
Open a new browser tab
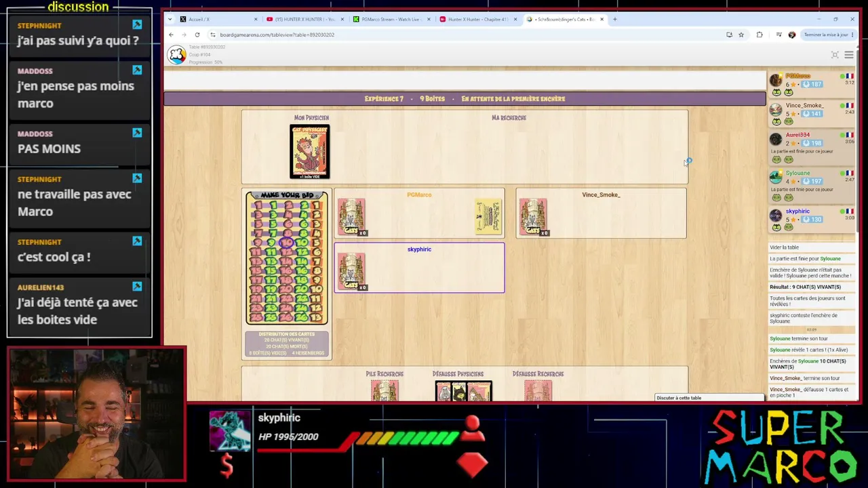615,19
